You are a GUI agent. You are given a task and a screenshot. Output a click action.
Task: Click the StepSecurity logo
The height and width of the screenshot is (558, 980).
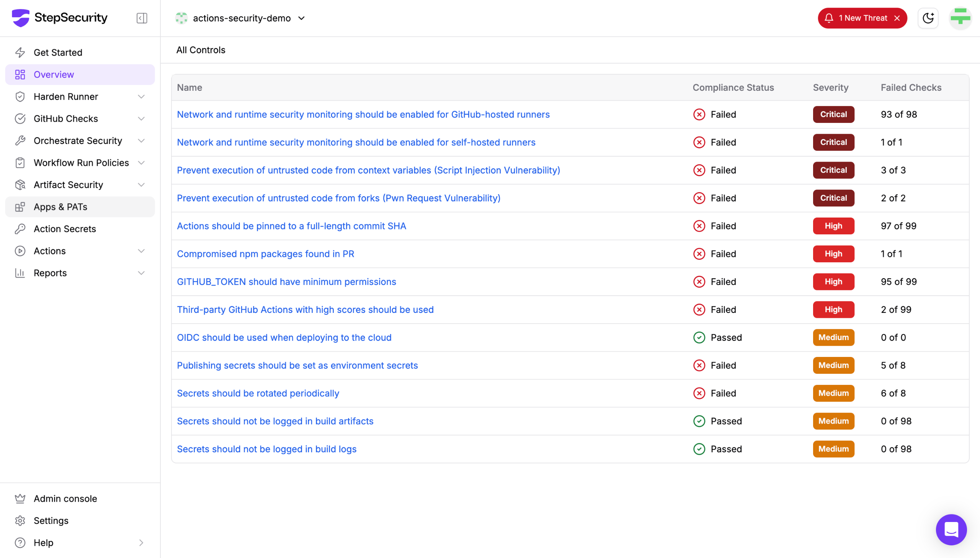(x=60, y=18)
